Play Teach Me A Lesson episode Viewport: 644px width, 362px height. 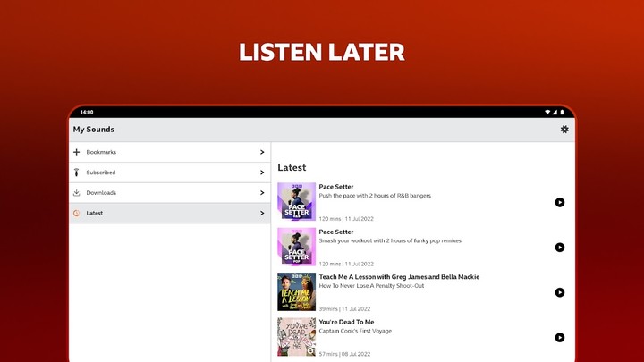point(560,292)
